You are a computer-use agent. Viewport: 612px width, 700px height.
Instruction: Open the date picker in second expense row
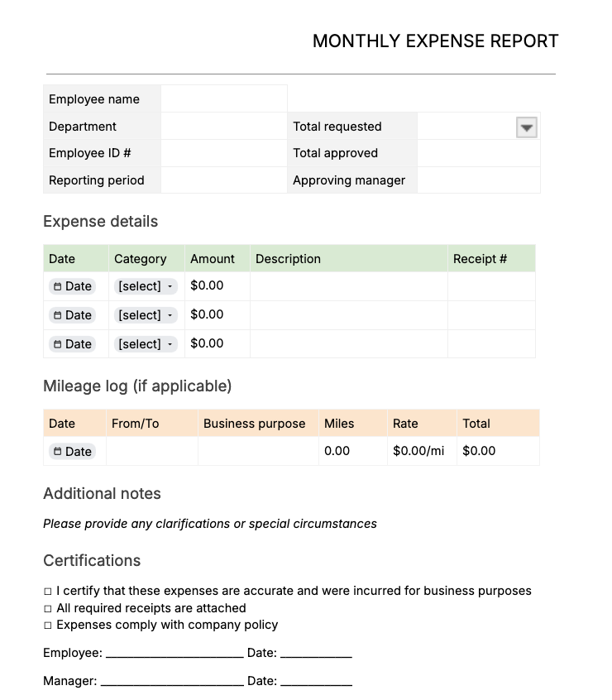[73, 314]
